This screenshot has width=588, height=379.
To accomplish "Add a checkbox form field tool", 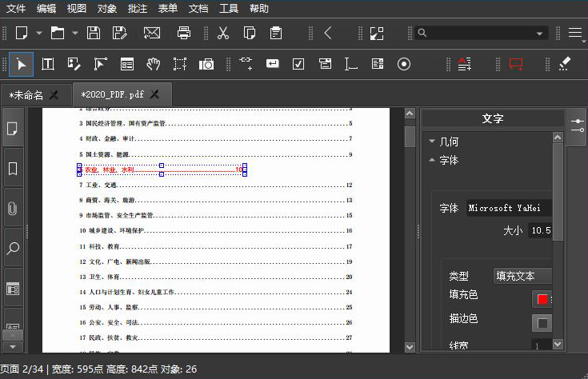I will tap(298, 64).
